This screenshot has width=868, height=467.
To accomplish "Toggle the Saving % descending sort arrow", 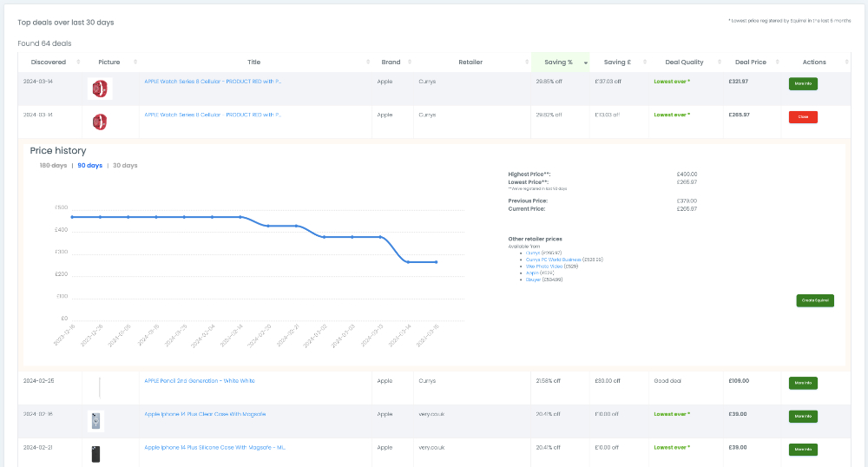I will [x=585, y=62].
